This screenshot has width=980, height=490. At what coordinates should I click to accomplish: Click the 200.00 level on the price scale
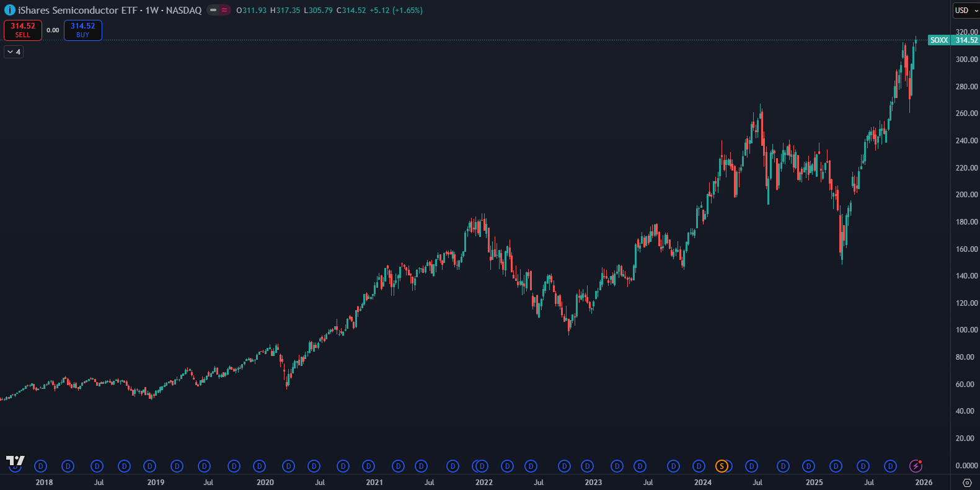(x=966, y=195)
